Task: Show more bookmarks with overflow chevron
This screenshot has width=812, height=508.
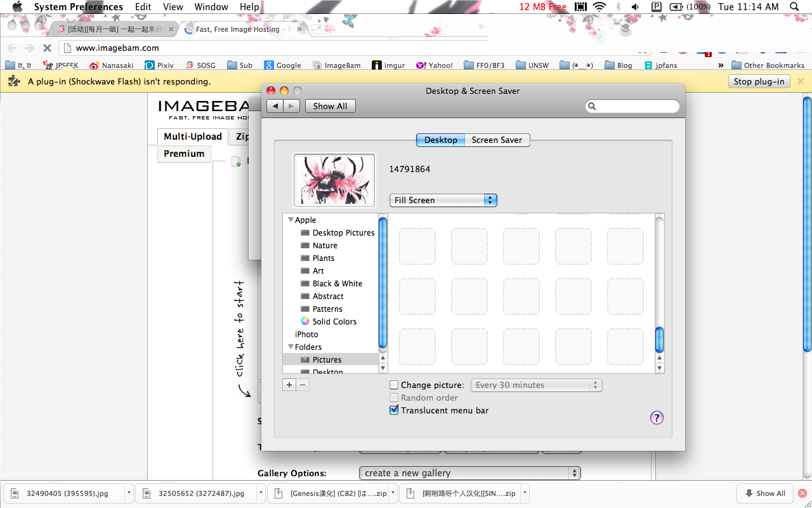Action: [x=721, y=65]
